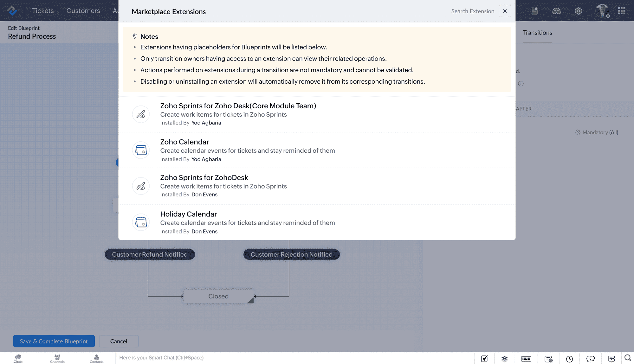Open the Setup gear icon
634x364 pixels.
point(579,11)
